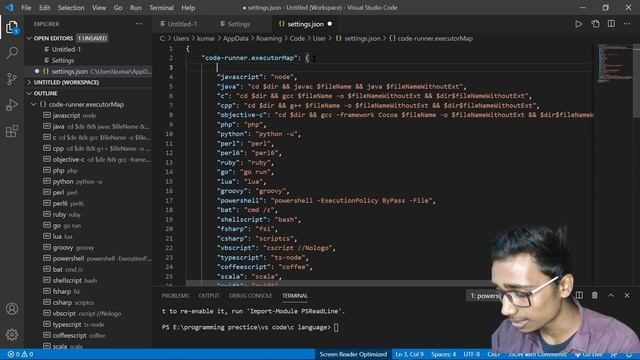
Task: Click the unsaved dot on settings.json tab
Action: [x=330, y=24]
